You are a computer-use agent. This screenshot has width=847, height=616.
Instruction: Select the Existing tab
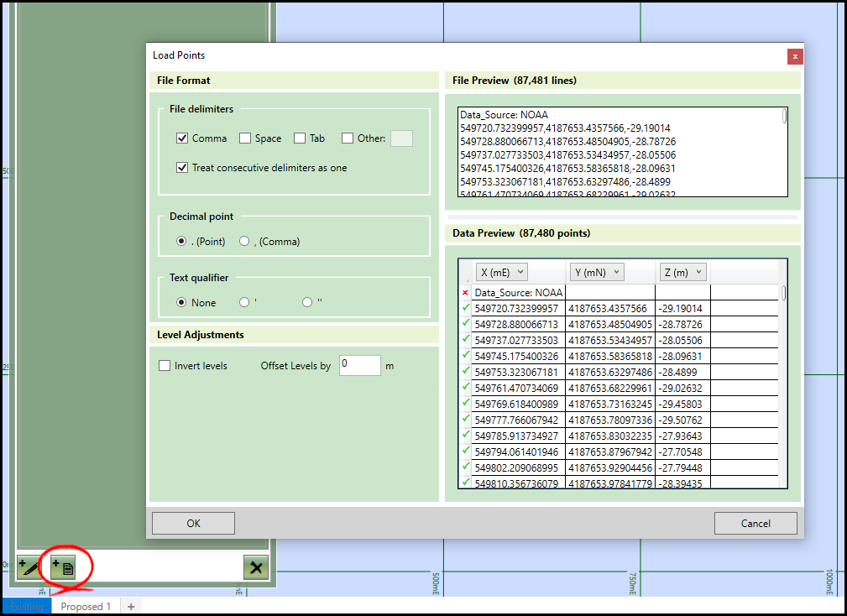[27, 606]
